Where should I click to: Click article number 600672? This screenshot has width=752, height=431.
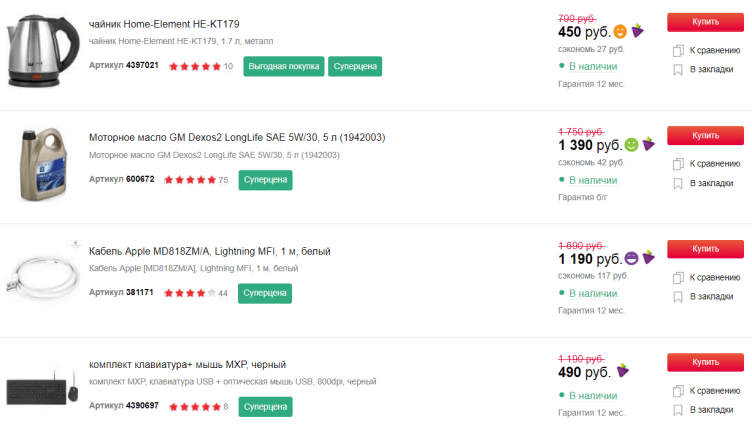(x=141, y=179)
